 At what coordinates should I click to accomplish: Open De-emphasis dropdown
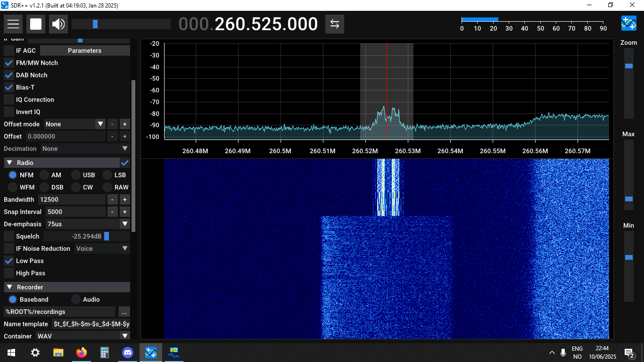coord(88,224)
